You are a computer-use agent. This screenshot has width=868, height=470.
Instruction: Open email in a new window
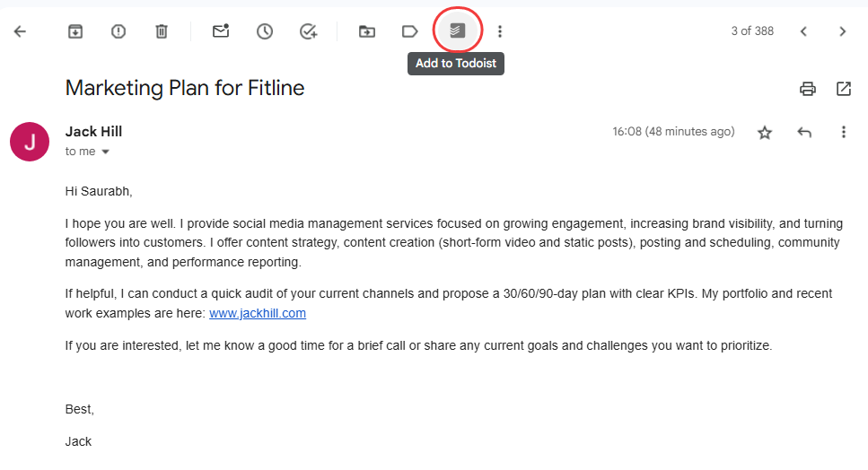(844, 89)
